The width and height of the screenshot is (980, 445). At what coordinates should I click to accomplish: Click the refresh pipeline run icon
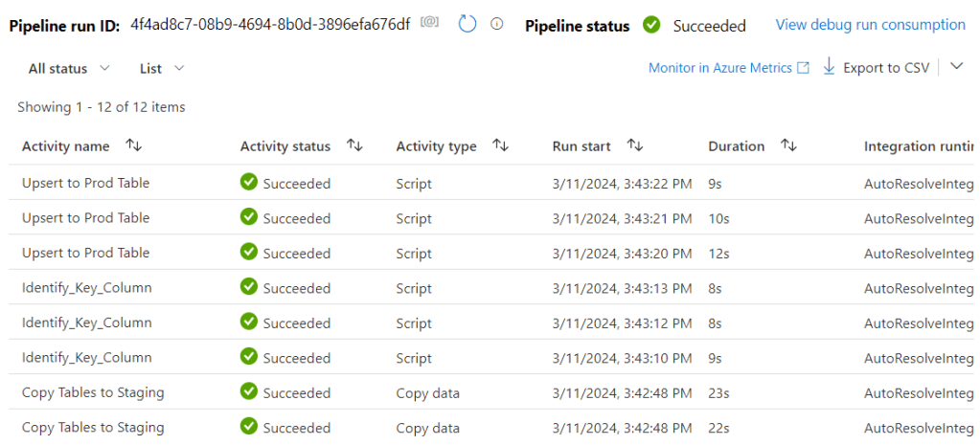coord(467,24)
